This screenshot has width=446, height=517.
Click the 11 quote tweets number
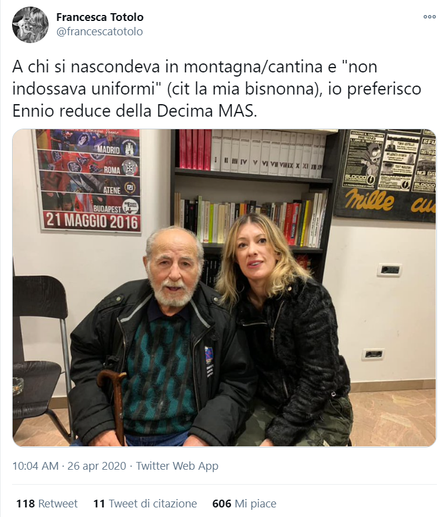99,503
